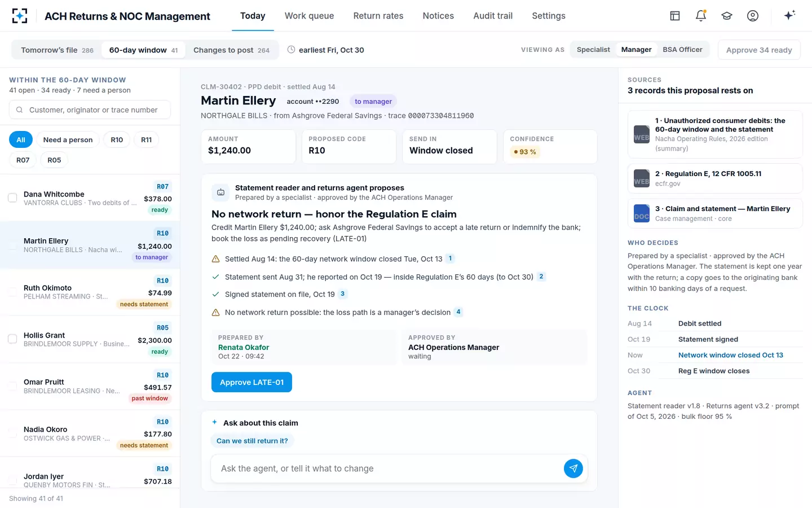
Task: View as BSA Officer
Action: point(682,50)
